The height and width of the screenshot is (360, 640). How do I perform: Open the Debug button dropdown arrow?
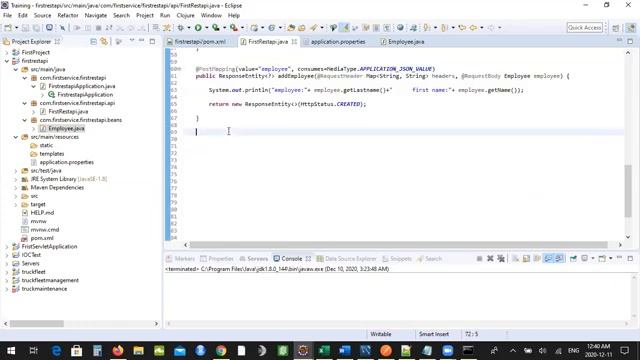189,28
